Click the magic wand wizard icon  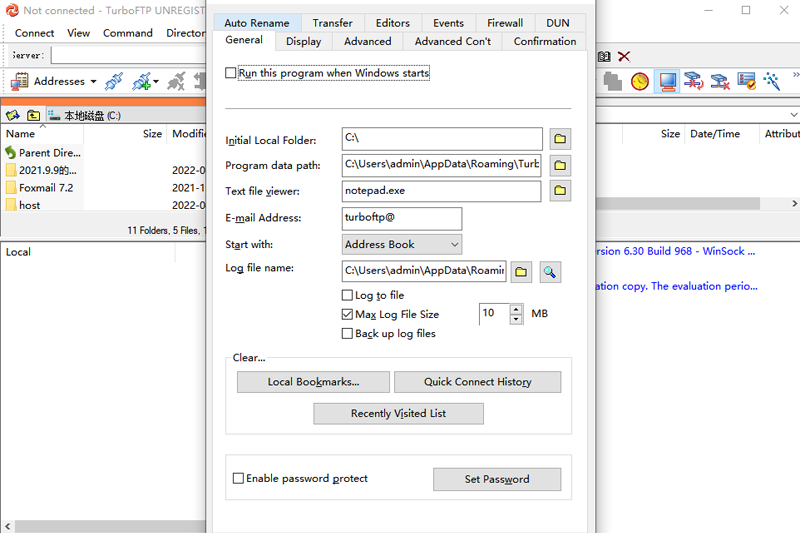pos(771,82)
